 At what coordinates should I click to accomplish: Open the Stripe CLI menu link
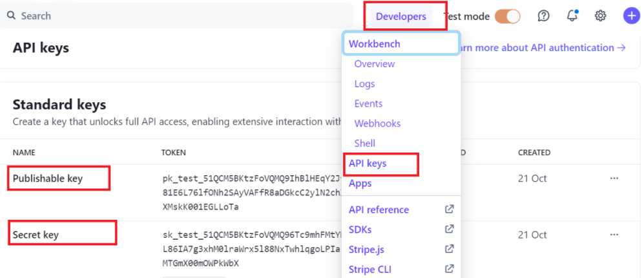(x=370, y=270)
